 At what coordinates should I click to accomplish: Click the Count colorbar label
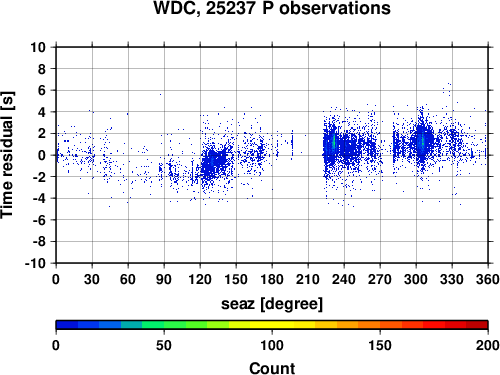click(272, 368)
